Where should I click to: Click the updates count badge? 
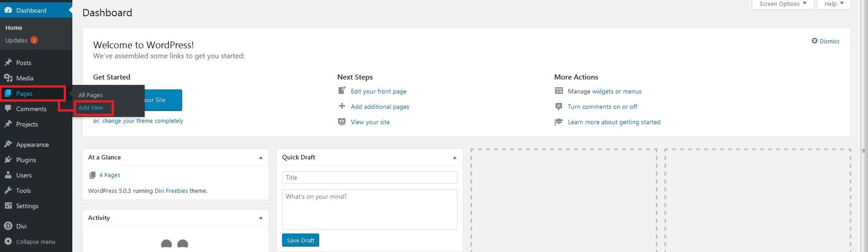pos(34,40)
